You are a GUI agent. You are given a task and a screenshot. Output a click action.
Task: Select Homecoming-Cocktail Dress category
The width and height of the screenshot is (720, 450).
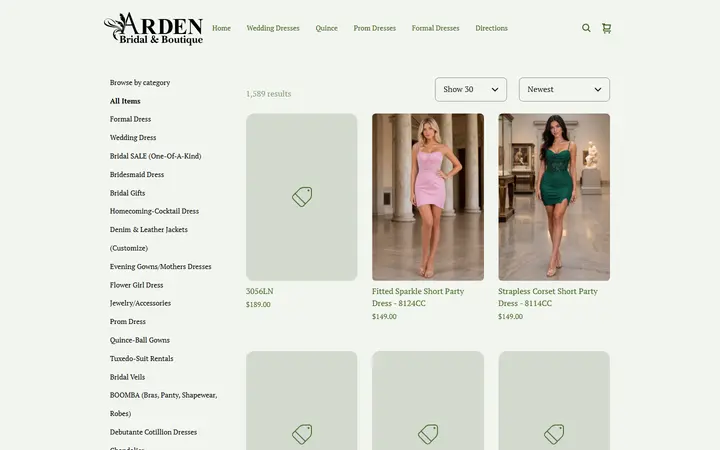point(154,211)
